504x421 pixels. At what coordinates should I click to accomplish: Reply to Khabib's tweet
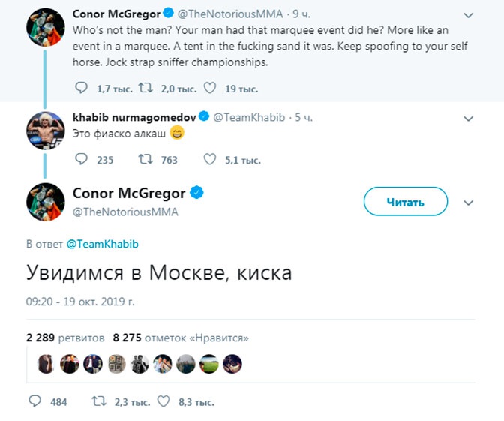[x=82, y=159]
